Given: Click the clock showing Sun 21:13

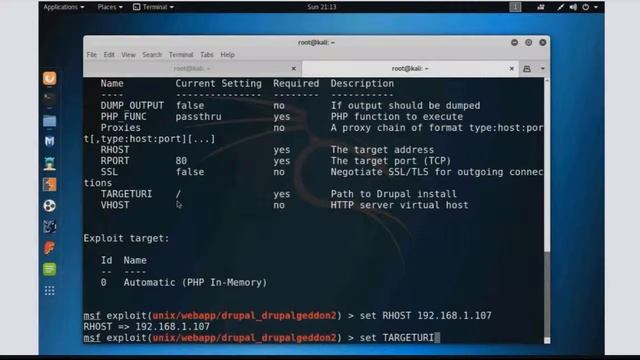Looking at the screenshot, I should [x=322, y=7].
